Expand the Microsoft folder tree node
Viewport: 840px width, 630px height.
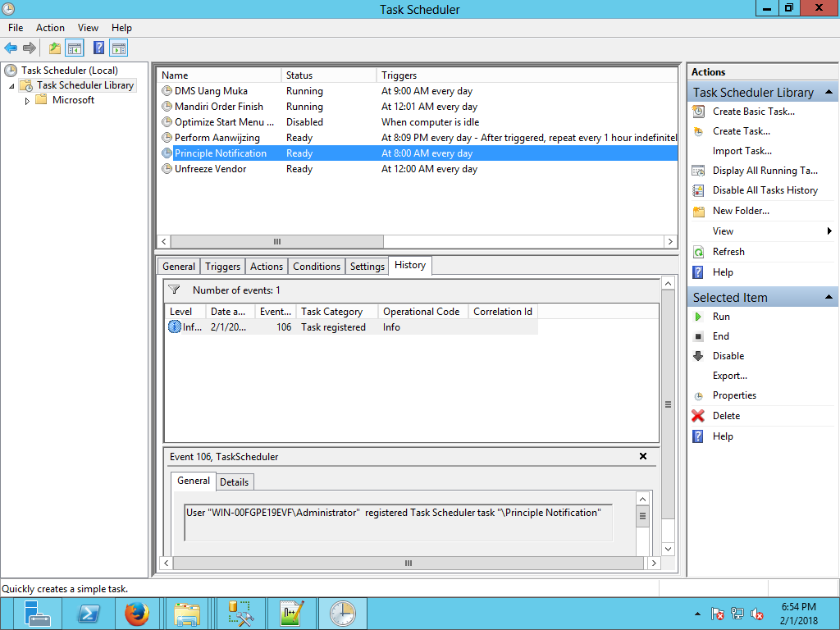coord(27,101)
